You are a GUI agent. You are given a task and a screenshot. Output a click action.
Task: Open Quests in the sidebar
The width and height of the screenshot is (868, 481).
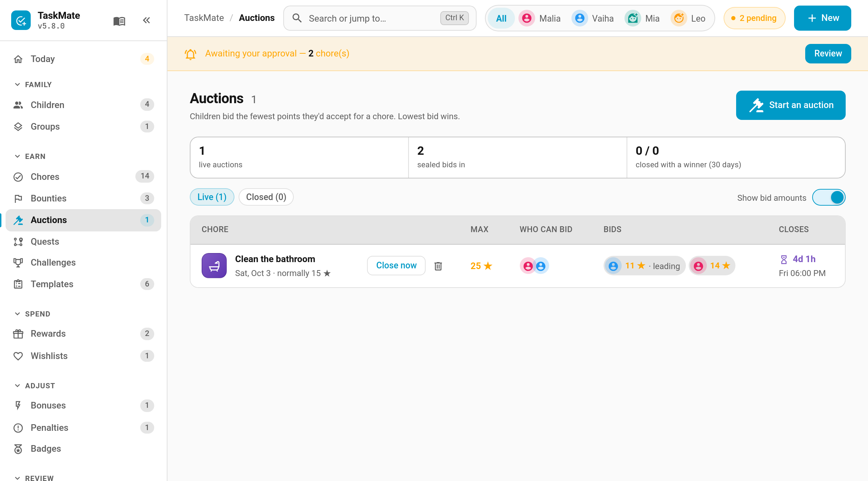pyautogui.click(x=83, y=242)
